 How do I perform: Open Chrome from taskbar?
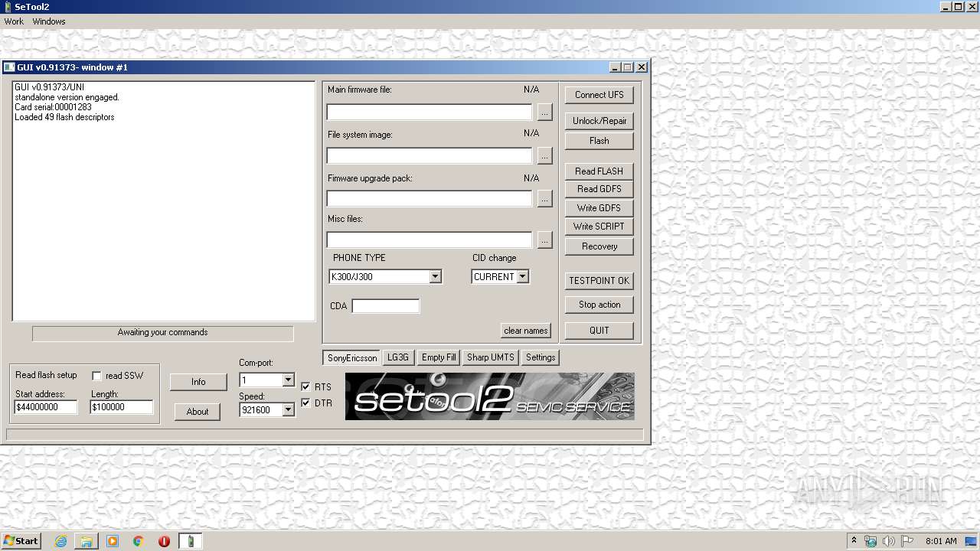click(139, 541)
